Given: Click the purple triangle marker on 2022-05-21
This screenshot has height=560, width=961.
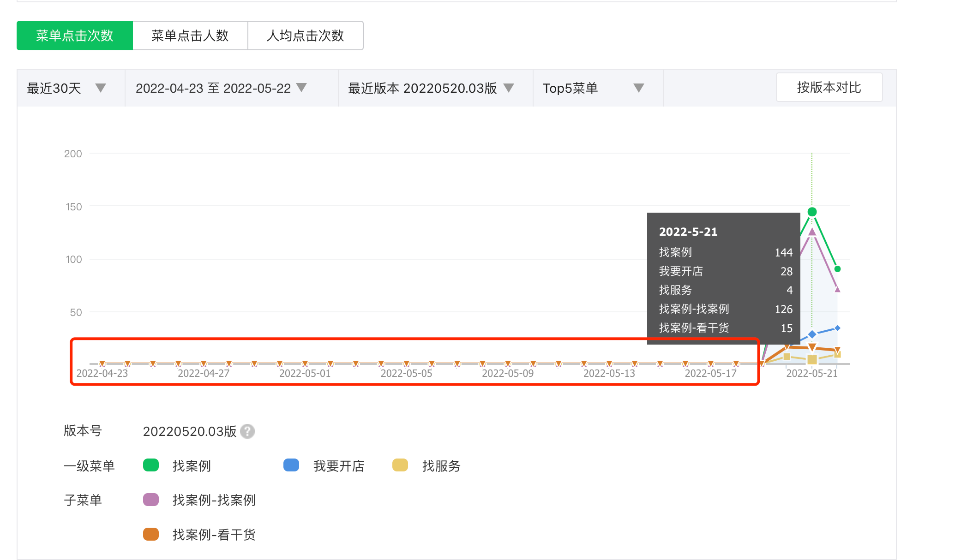Looking at the screenshot, I should click(812, 232).
